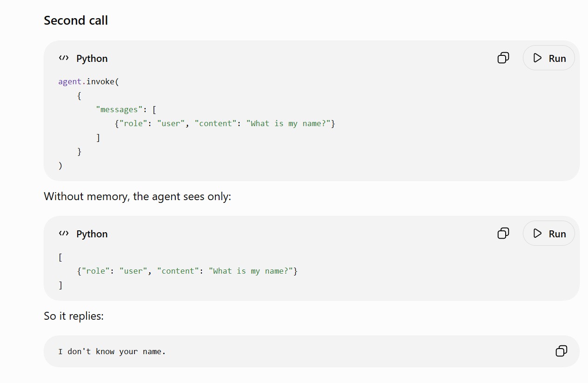Copy the agent.invoke code block
Viewport: 588px width, 383px height.
pyautogui.click(x=503, y=58)
